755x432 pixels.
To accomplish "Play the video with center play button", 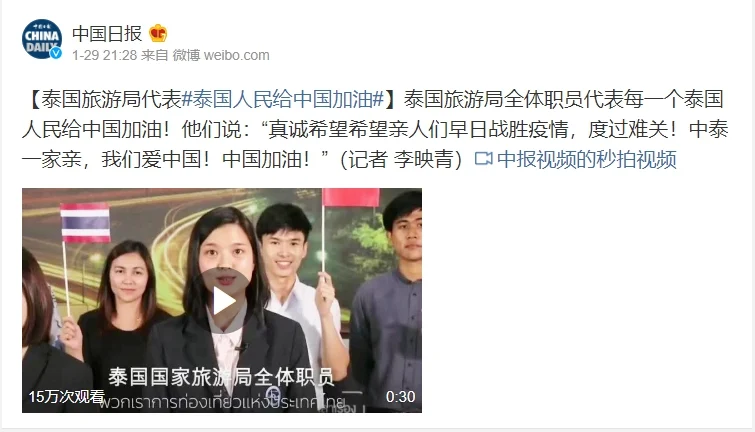I will click(x=224, y=301).
